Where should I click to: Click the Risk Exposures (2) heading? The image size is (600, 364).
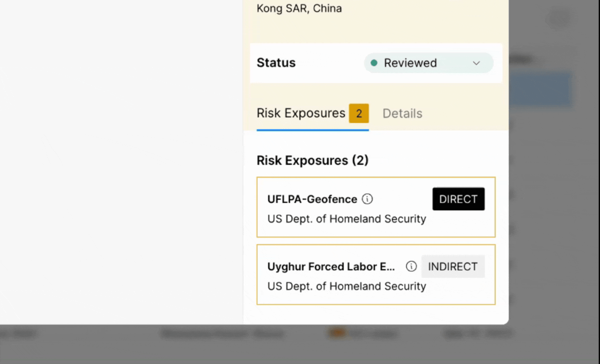(x=312, y=160)
